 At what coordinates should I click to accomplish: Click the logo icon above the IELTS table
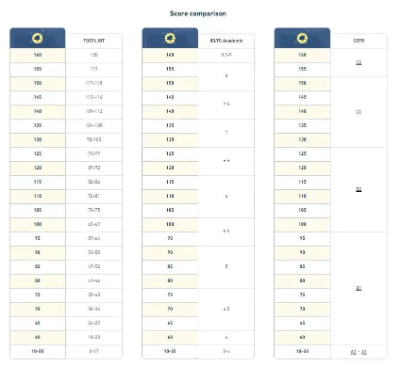click(170, 38)
